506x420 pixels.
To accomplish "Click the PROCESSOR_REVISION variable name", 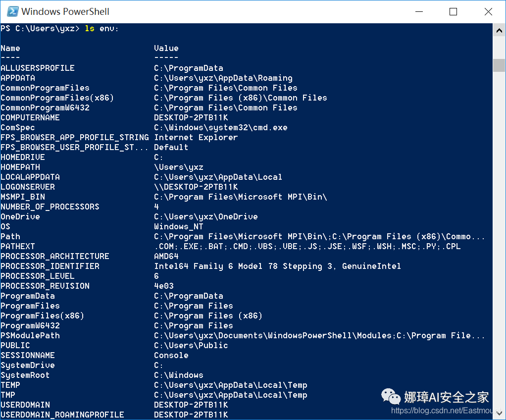I will (x=45, y=286).
